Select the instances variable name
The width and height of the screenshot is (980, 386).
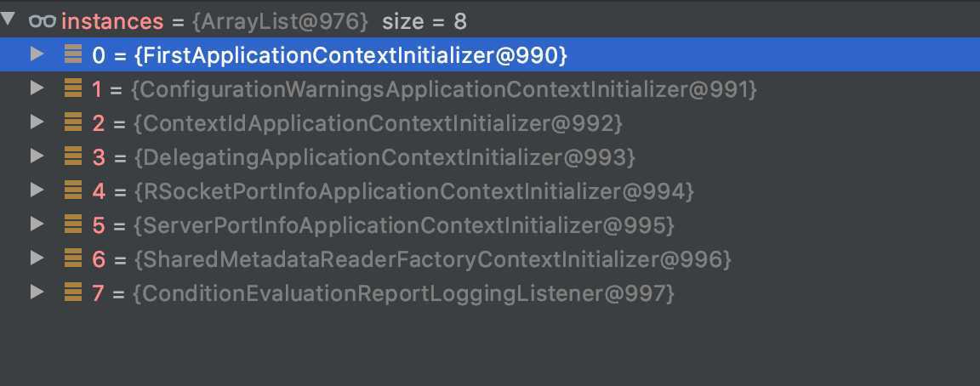click(112, 22)
